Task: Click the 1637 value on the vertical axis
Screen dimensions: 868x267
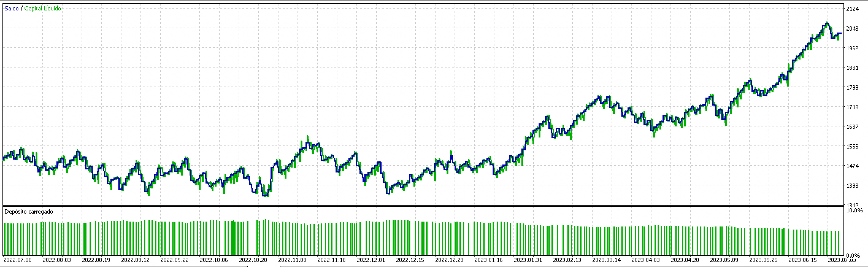Action: pyautogui.click(x=852, y=127)
